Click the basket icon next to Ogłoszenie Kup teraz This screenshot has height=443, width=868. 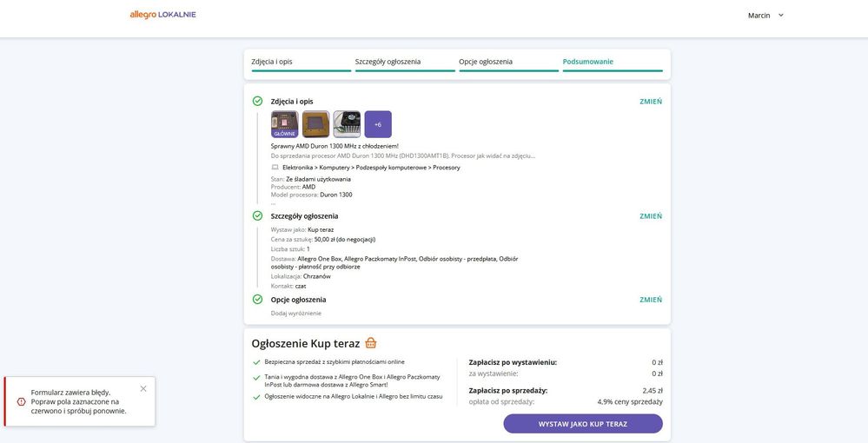pyautogui.click(x=371, y=343)
